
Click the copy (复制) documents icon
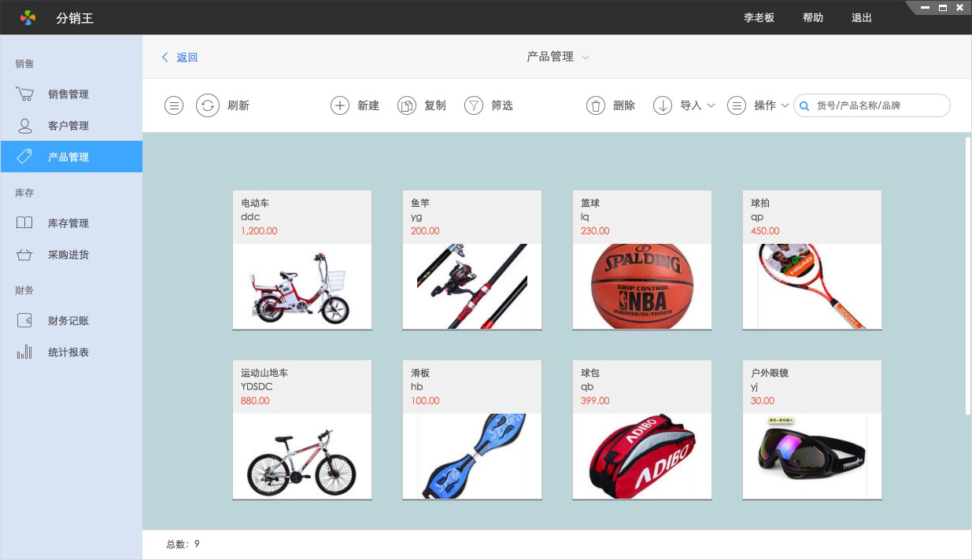pos(407,105)
